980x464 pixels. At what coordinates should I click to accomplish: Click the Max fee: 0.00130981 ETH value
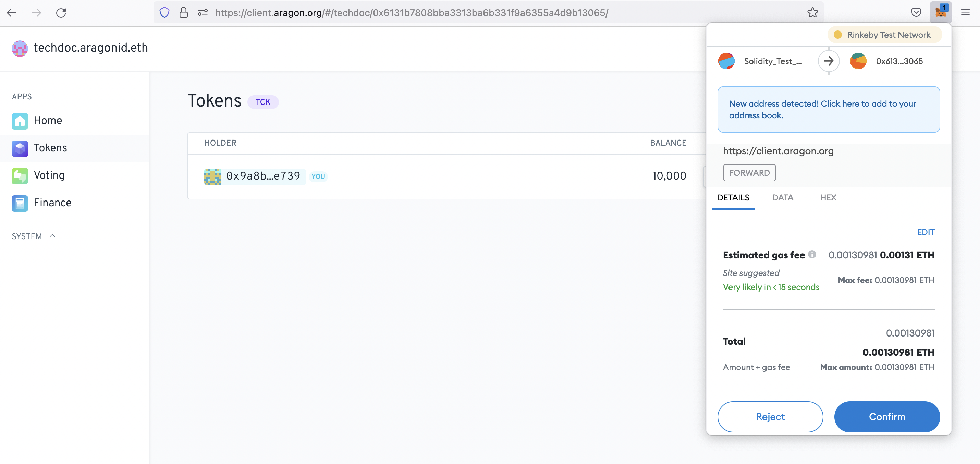click(x=886, y=280)
